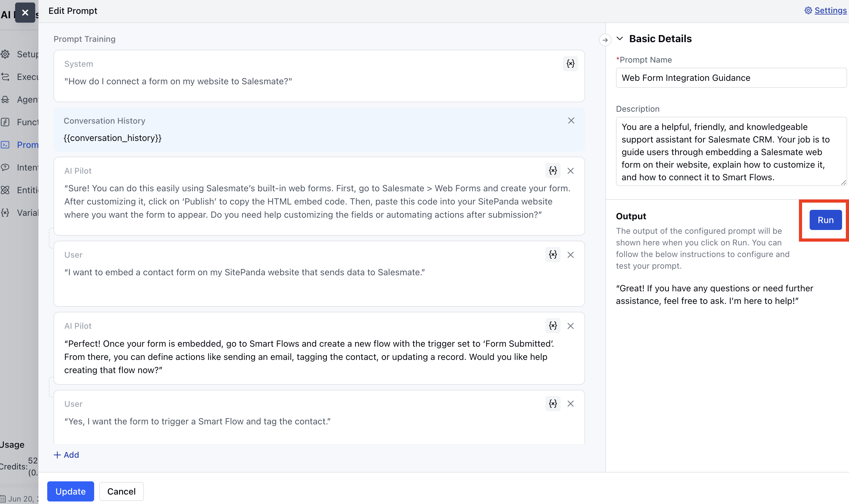Image resolution: width=849 pixels, height=504 pixels.
Task: Edit the Prompt Name field
Action: [730, 78]
